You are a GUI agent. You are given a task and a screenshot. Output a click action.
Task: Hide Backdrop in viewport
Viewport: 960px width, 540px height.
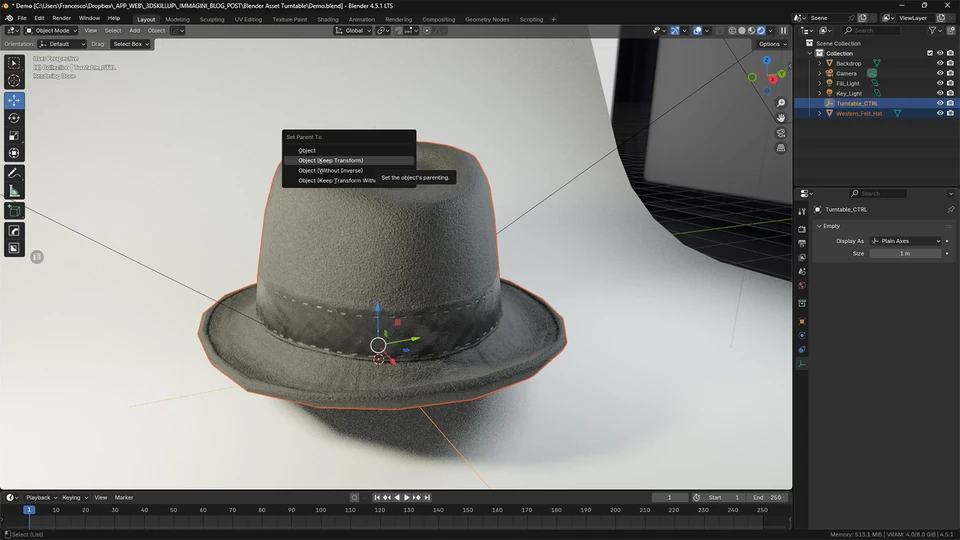pos(940,63)
